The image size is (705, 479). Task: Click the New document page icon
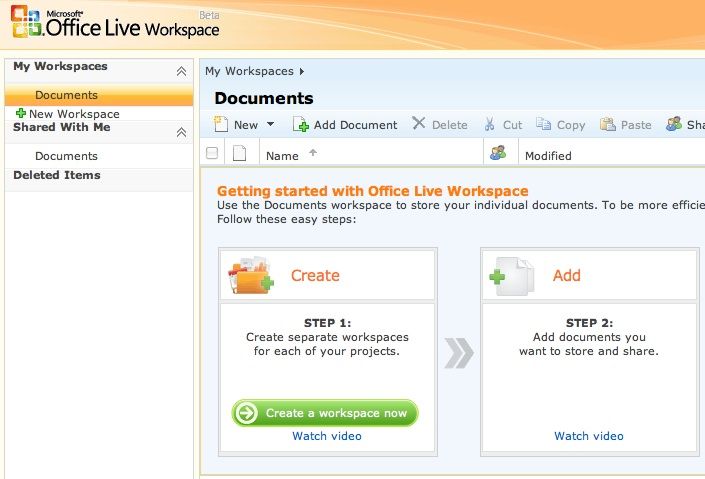click(x=221, y=124)
